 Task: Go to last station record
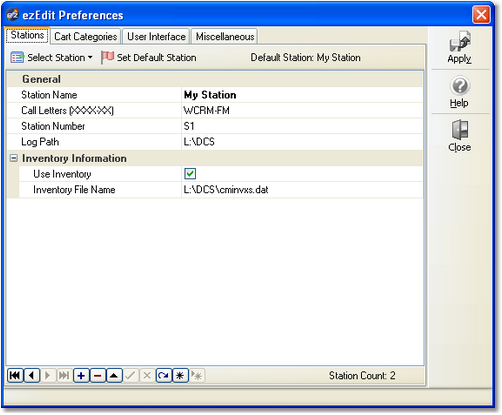point(64,376)
